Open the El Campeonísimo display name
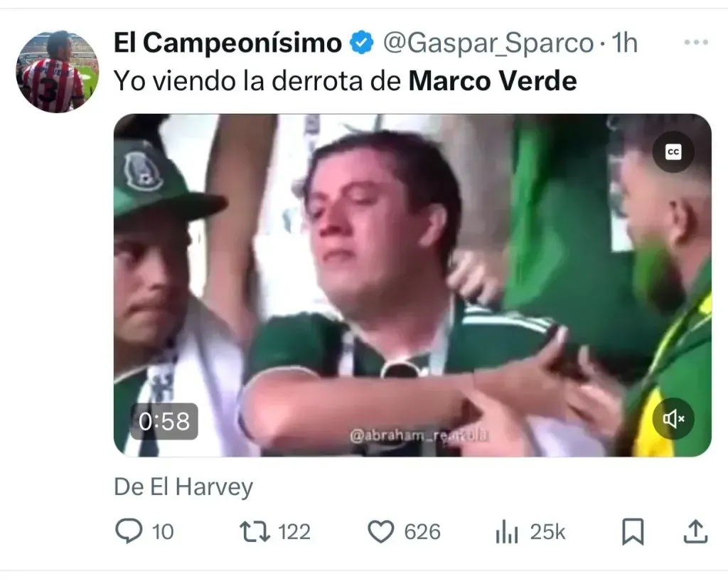728x579 pixels. click(x=228, y=43)
